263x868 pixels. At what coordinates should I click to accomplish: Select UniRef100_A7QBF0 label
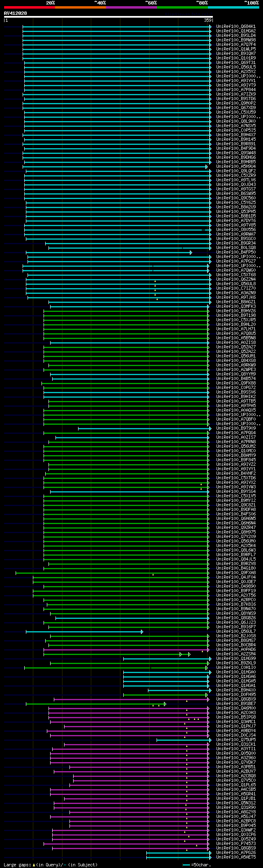[236, 419]
